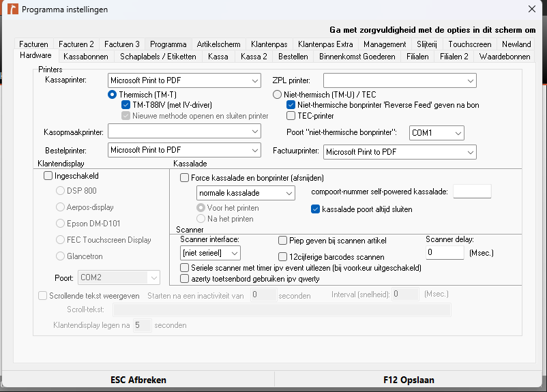547x392 pixels.
Task: Click Klantendisplay legen na seconds field
Action: click(143, 325)
